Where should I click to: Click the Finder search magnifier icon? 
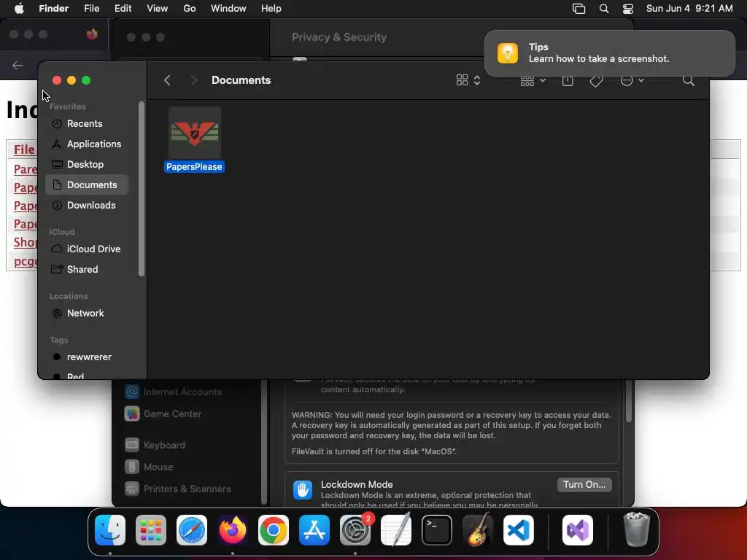(x=688, y=80)
